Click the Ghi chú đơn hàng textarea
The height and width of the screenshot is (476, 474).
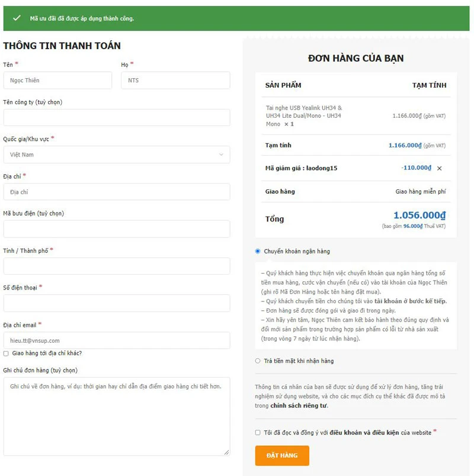[x=117, y=416]
